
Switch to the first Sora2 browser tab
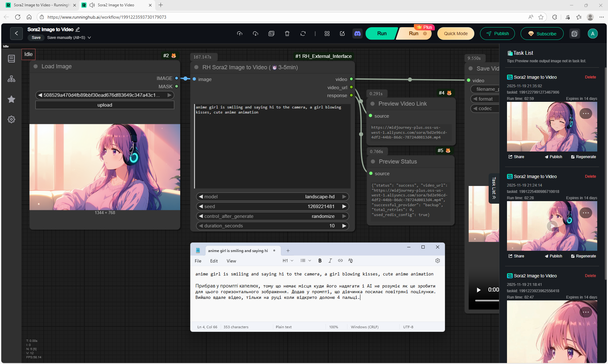(41, 5)
